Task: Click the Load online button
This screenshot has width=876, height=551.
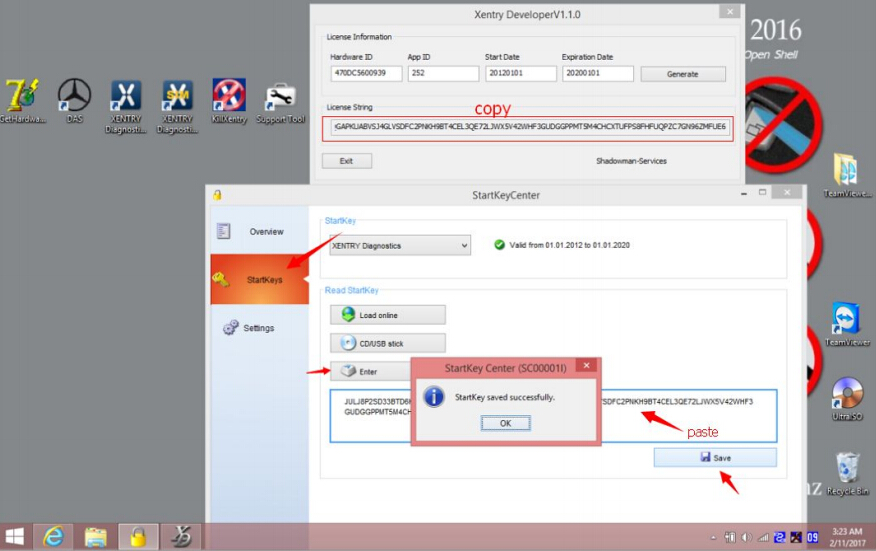Action: click(388, 315)
